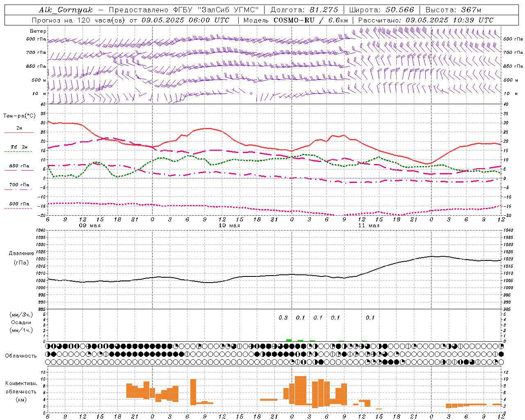Click the 09 мая date label
Viewport: 525px width, 420px height.
tap(90, 226)
